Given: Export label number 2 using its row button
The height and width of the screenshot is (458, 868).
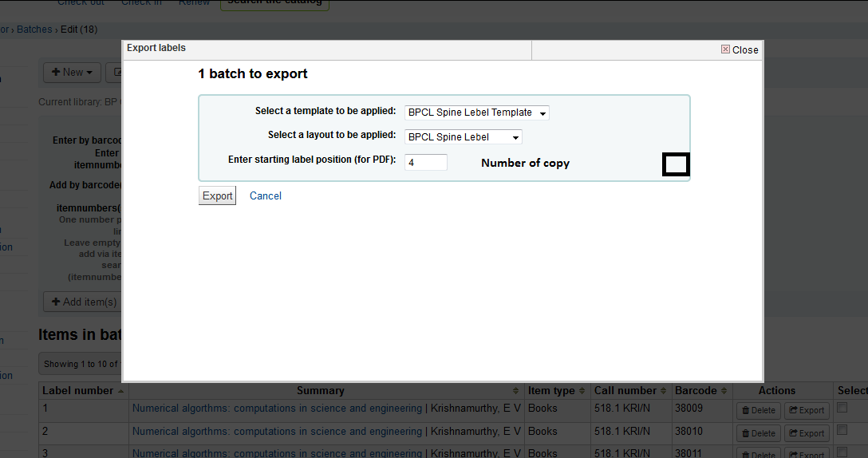Looking at the screenshot, I should [x=806, y=433].
